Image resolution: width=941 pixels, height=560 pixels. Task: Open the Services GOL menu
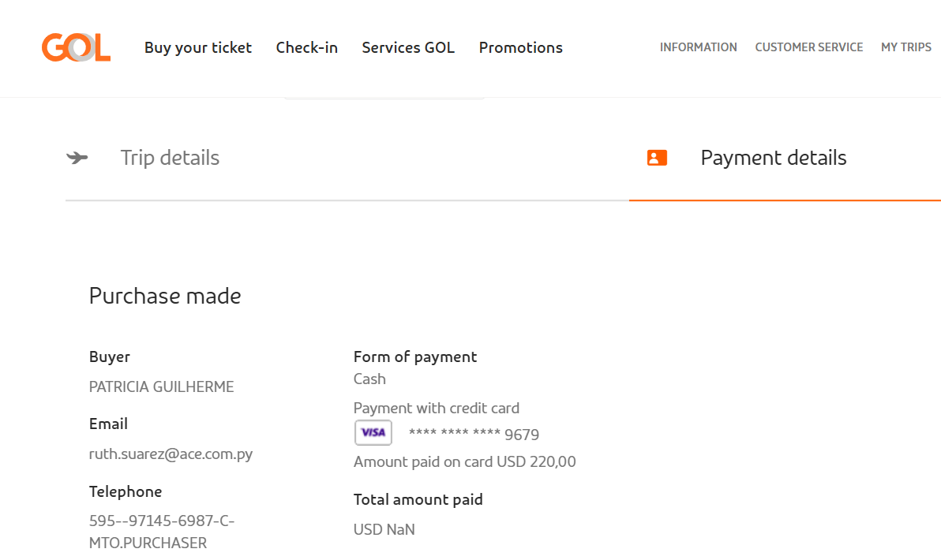[x=408, y=47]
